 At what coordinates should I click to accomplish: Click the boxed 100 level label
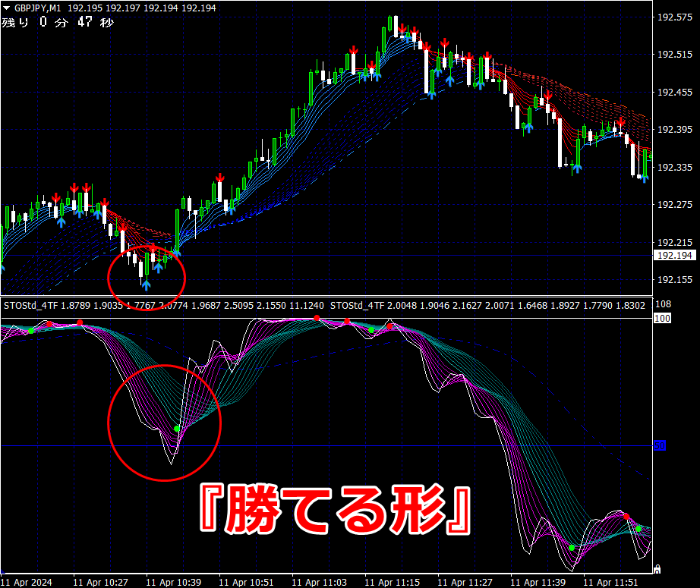(662, 318)
